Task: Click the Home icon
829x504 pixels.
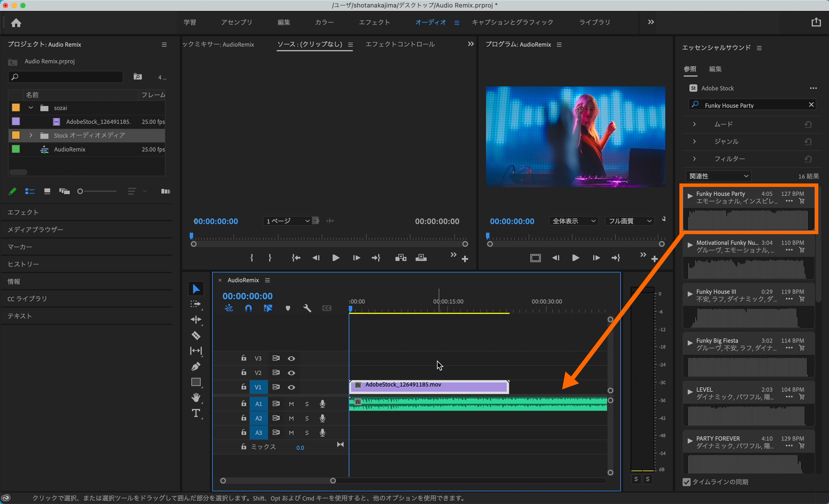Action: pos(16,22)
